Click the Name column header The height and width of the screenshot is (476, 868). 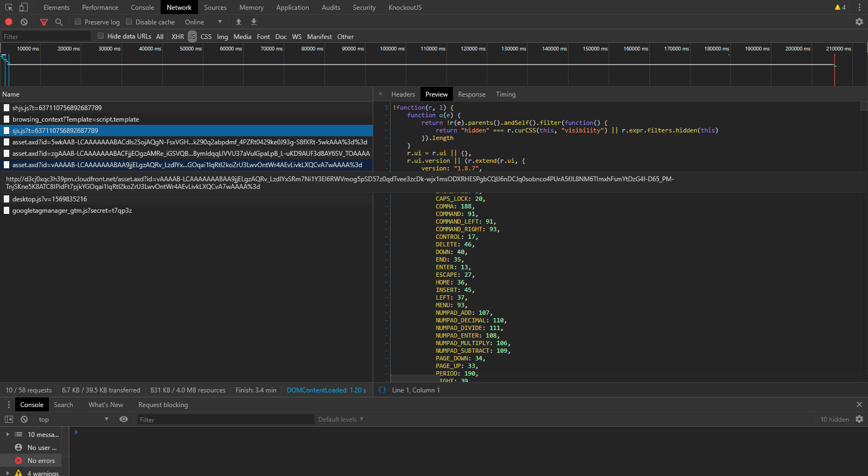pyautogui.click(x=186, y=94)
